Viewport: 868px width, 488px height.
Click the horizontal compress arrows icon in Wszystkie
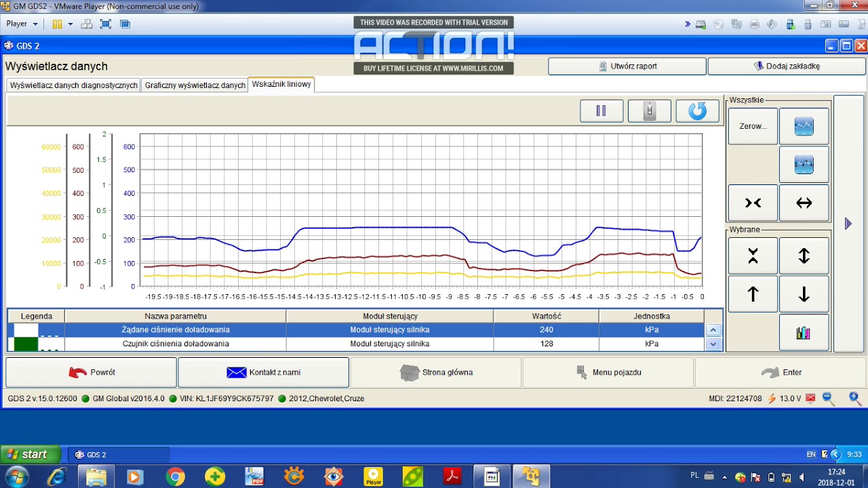753,203
